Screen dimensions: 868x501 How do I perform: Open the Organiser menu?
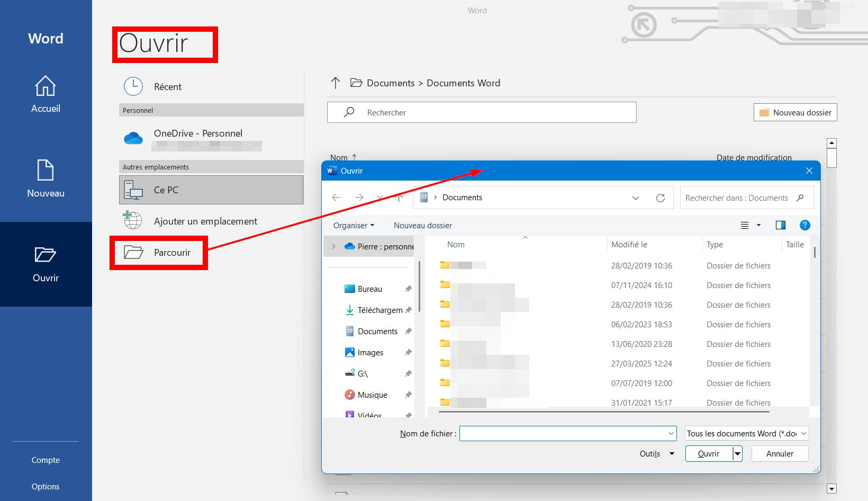point(354,225)
